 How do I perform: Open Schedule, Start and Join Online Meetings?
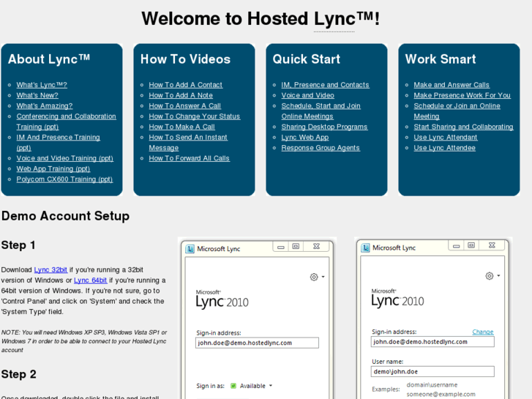coord(321,111)
